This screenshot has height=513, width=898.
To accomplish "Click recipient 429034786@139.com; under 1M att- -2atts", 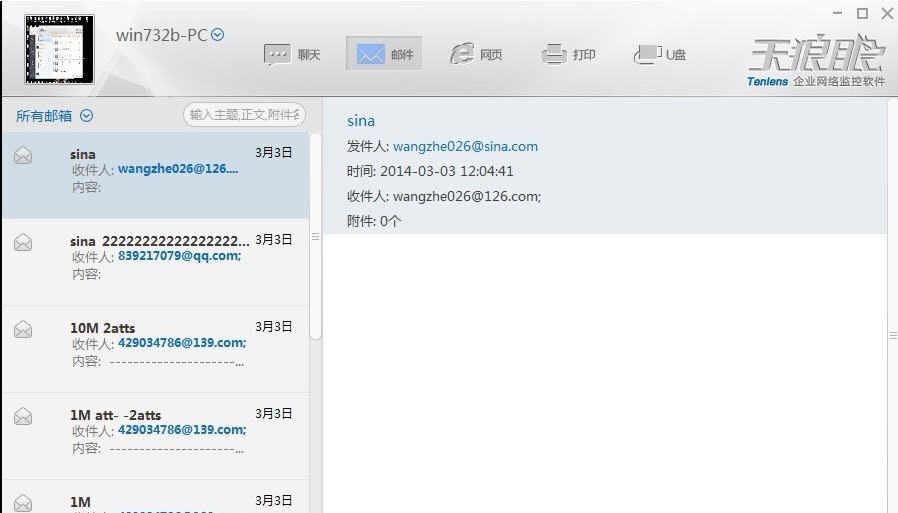I will (x=182, y=430).
